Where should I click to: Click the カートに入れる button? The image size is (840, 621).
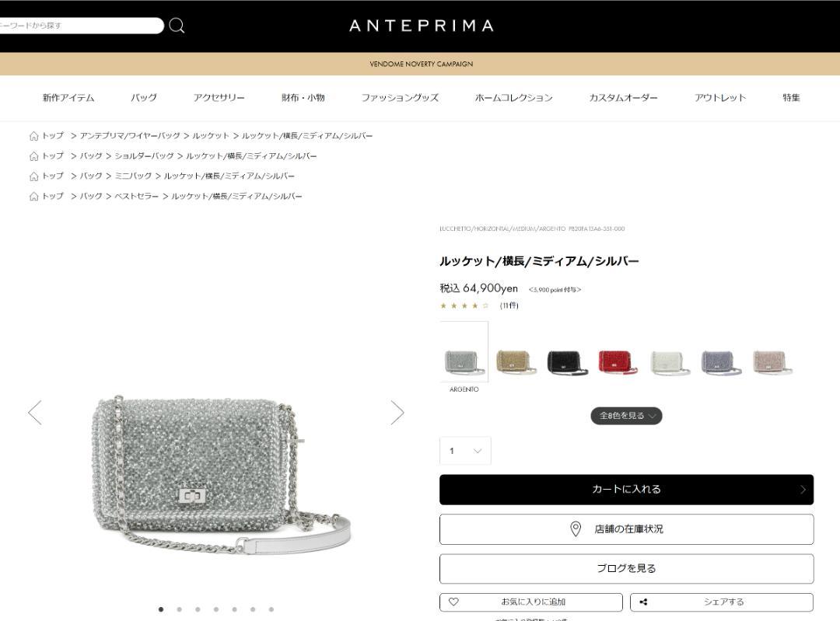click(x=626, y=490)
